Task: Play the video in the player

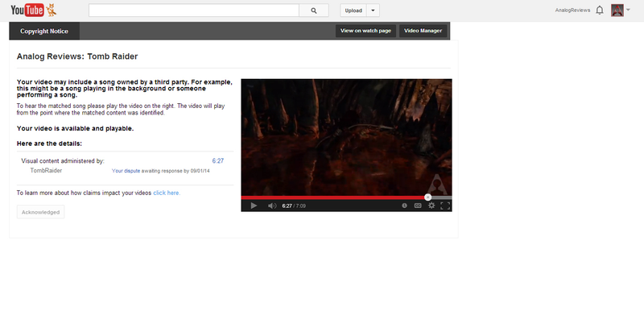Action: point(254,206)
